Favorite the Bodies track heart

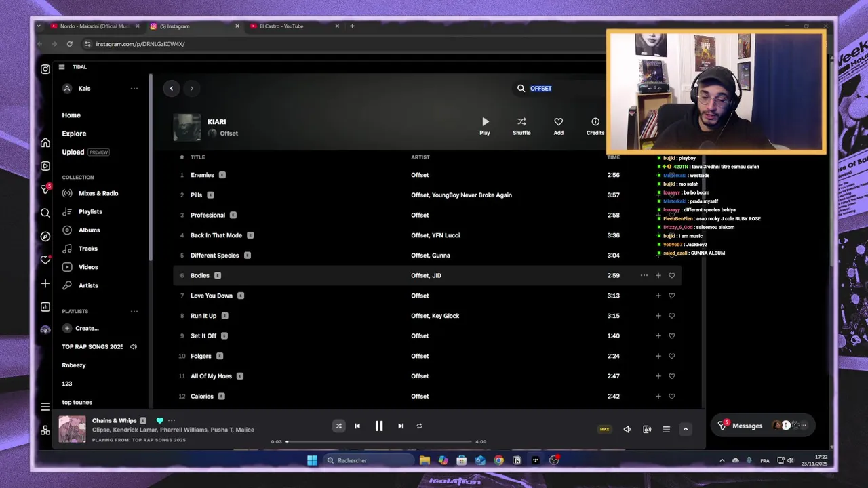672,275
